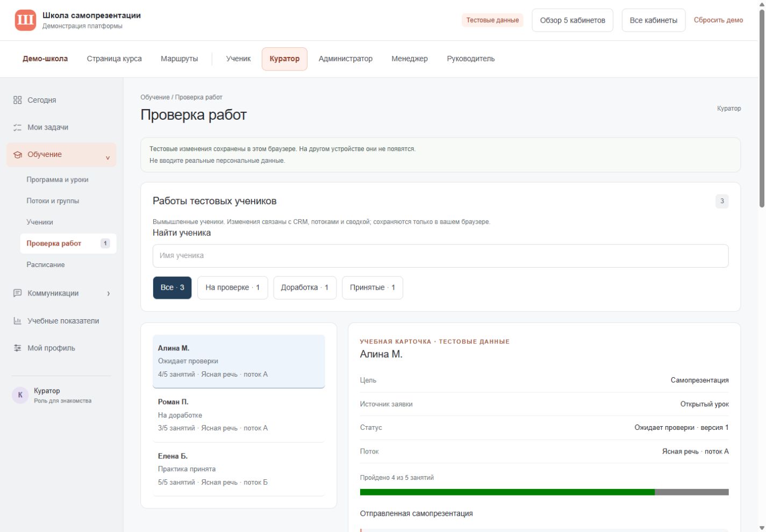Open the Администратор role tab
Image resolution: width=766 pixels, height=532 pixels.
[346, 59]
